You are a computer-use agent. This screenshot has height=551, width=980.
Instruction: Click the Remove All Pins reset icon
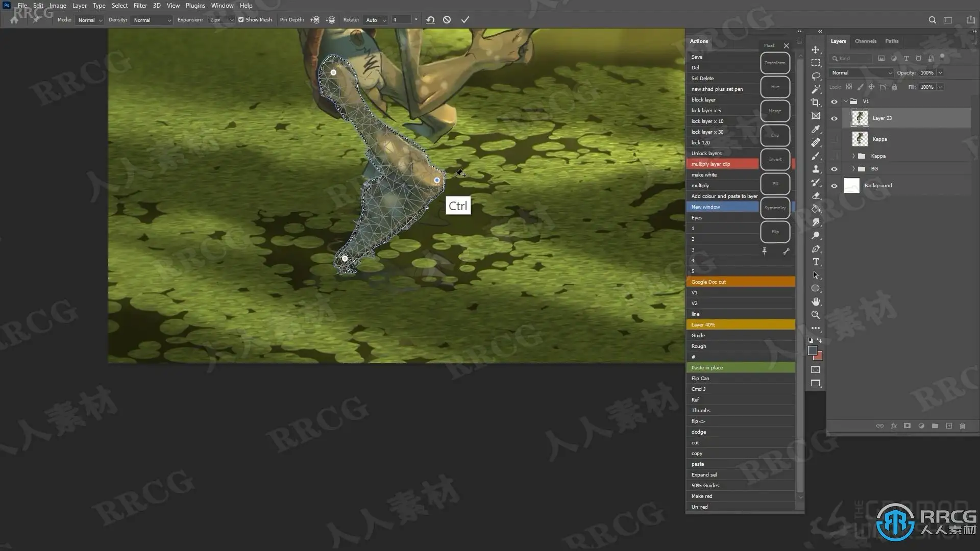[430, 20]
